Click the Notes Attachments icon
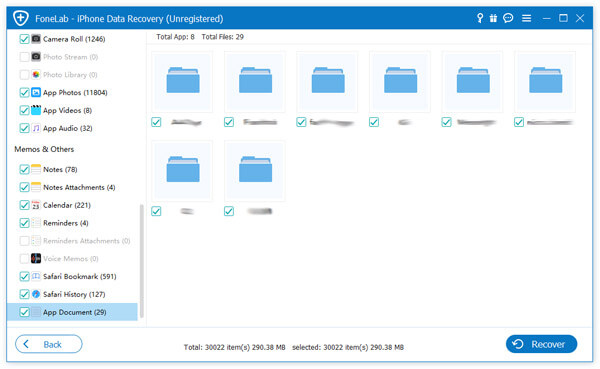This screenshot has width=600, height=369. pyautogui.click(x=36, y=187)
